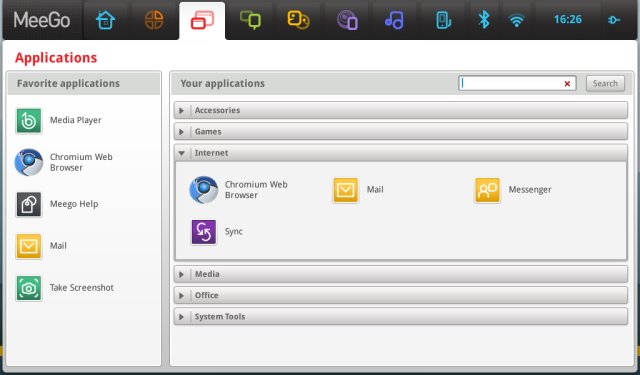
Task: Launch Messenger application icon
Action: point(487,190)
